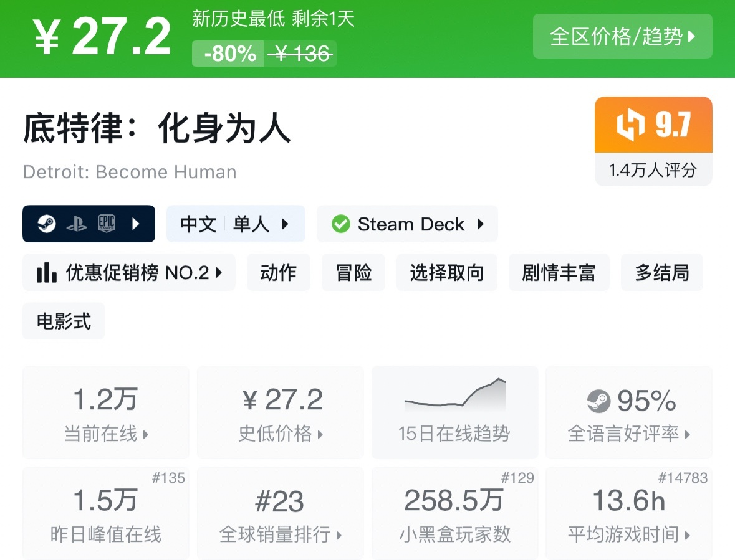Click the green Steam Deck verified checkmark

(x=341, y=224)
